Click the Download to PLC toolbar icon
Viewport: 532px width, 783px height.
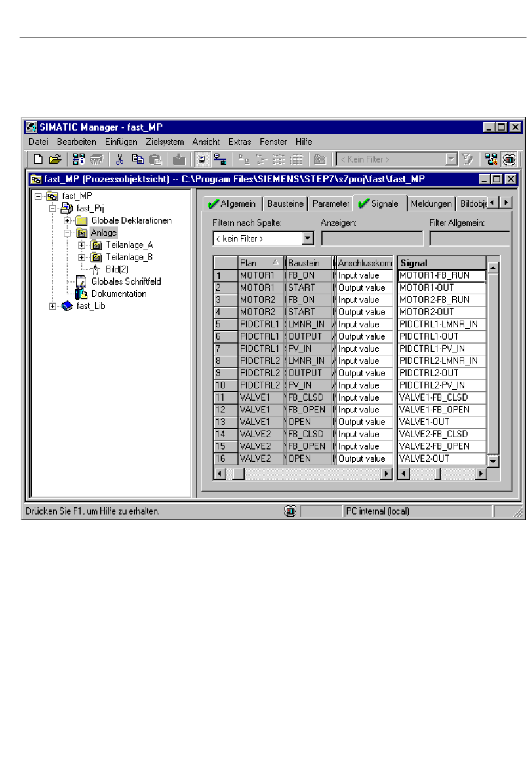[179, 160]
